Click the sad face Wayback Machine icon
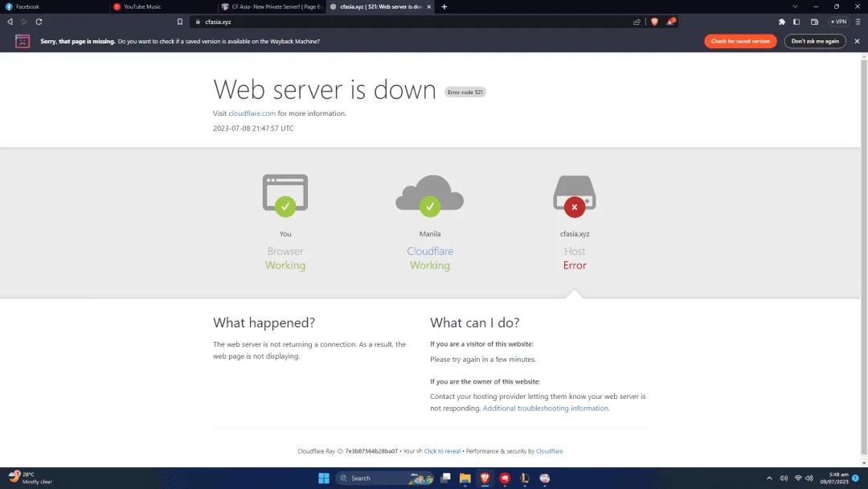The width and height of the screenshot is (868, 489). pyautogui.click(x=23, y=41)
